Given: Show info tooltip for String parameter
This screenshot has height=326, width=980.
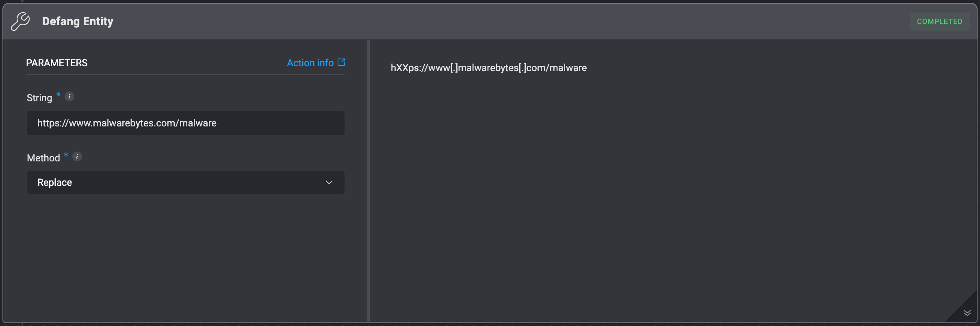Looking at the screenshot, I should click(x=69, y=97).
